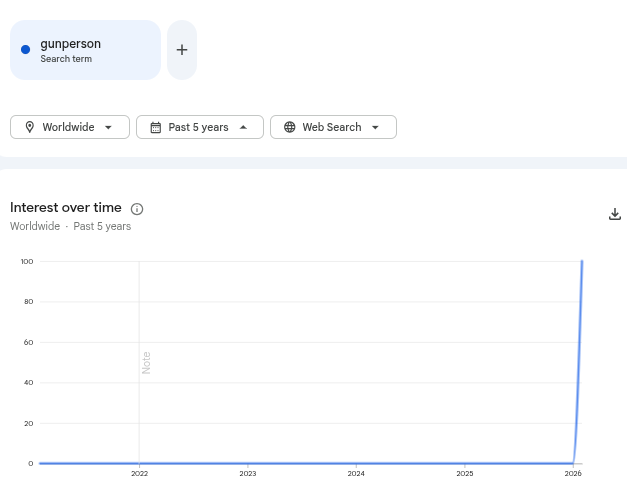Open the Past 5 years date dropdown
Screen dimensions: 627x496
point(200,127)
